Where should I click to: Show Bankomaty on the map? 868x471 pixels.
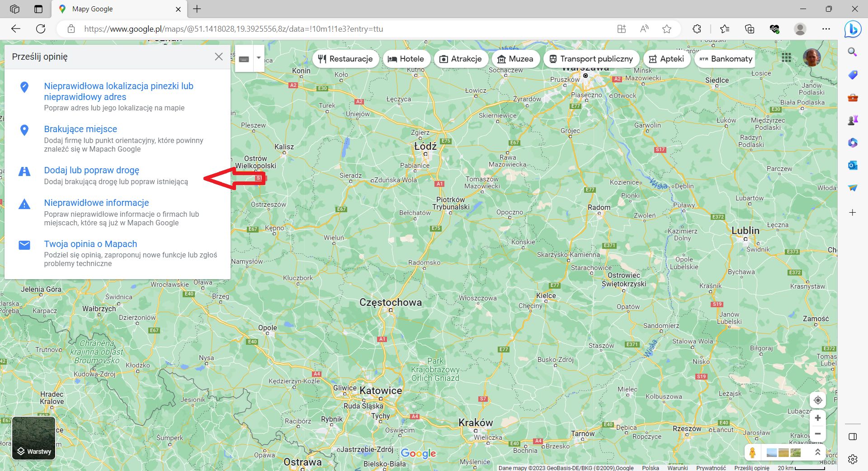pos(703,59)
